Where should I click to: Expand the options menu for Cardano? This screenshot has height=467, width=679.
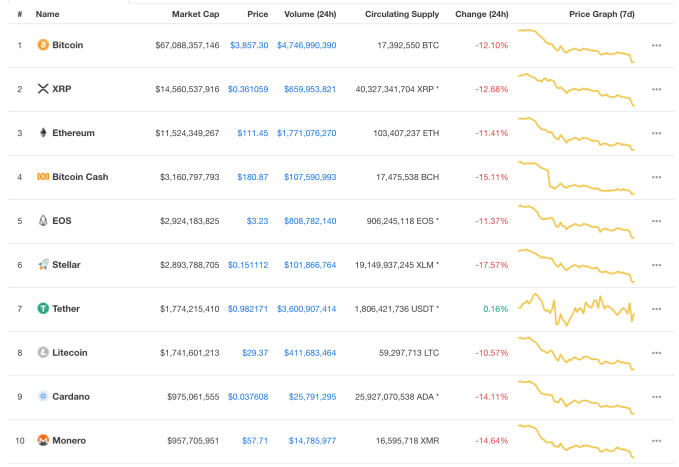656,397
